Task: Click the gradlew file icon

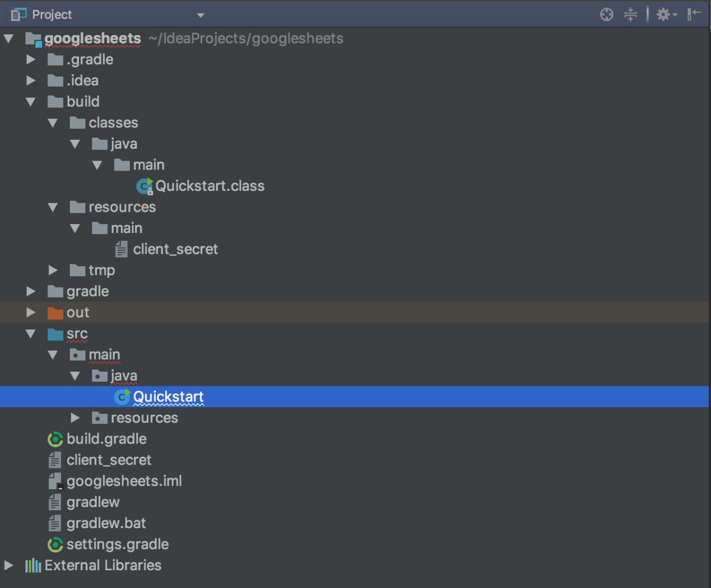Action: coord(55,502)
